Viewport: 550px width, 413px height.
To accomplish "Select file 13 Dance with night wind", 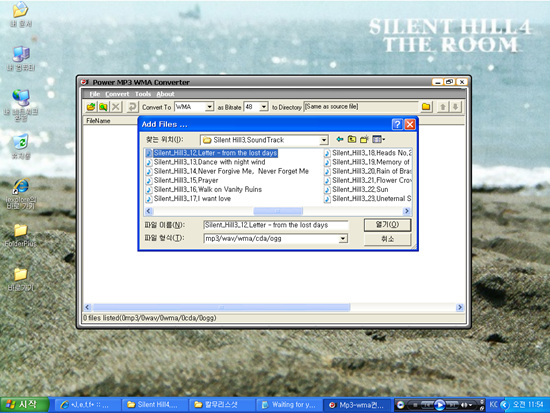I will [206, 162].
